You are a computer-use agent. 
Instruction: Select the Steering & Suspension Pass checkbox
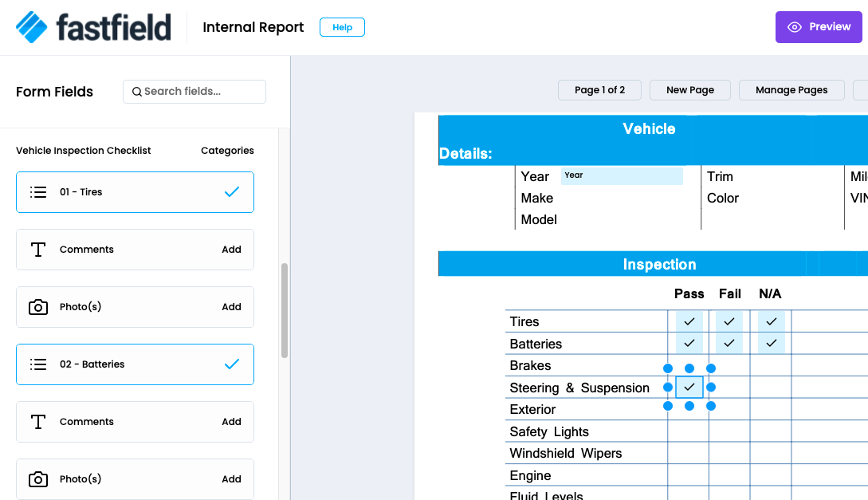point(689,388)
